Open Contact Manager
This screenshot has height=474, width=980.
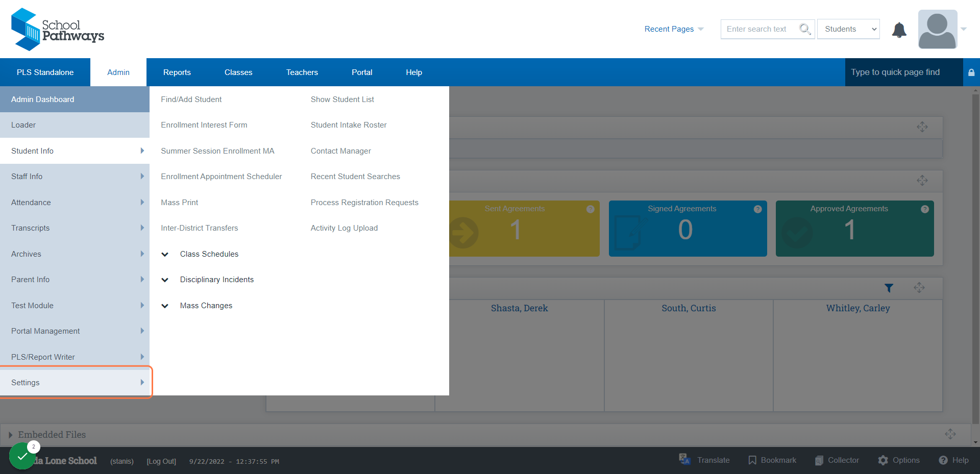(x=341, y=151)
